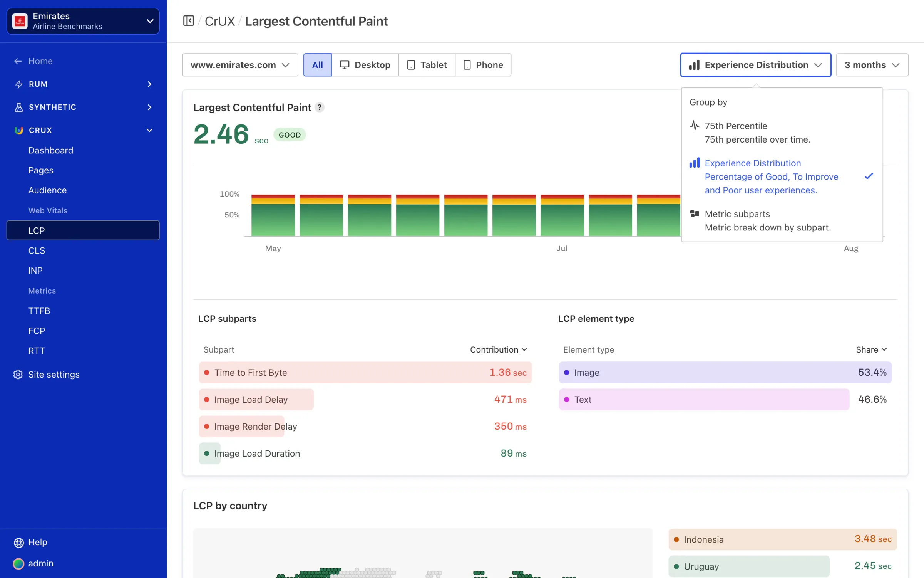The height and width of the screenshot is (578, 924).
Task: Open the Dashboard page in sidebar
Action: click(51, 150)
